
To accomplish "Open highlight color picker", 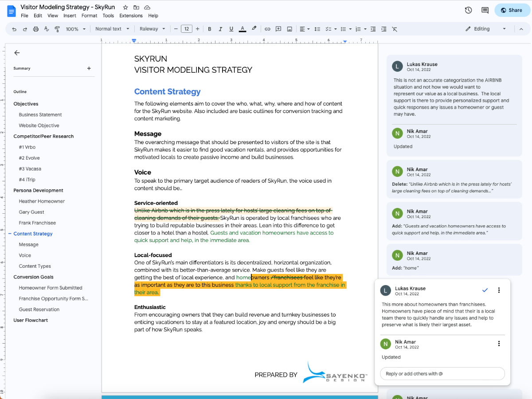I will pos(254,29).
